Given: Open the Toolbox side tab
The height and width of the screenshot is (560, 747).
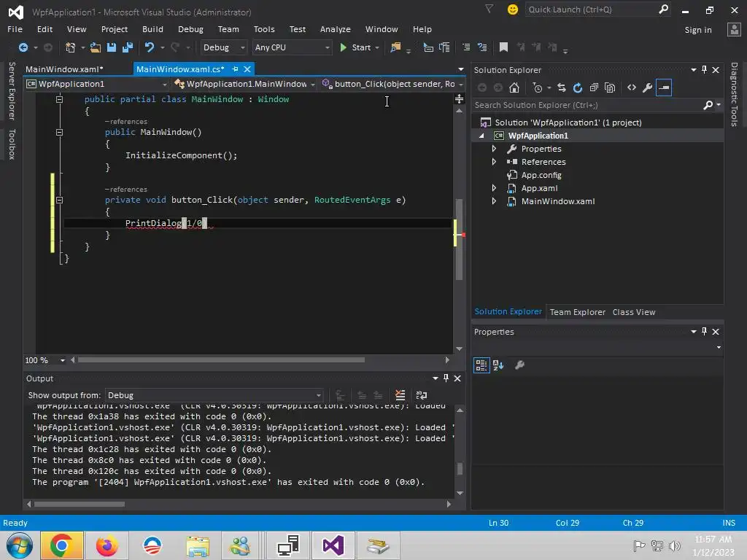Looking at the screenshot, I should [12, 144].
